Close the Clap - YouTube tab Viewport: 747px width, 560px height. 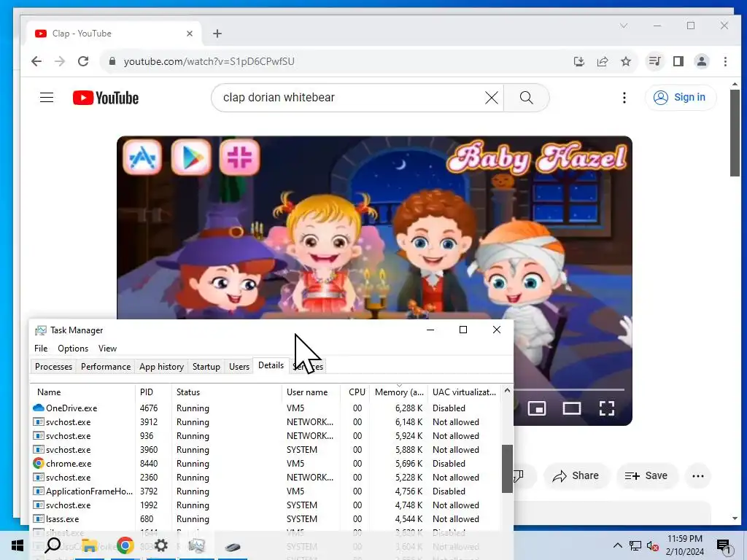190,34
